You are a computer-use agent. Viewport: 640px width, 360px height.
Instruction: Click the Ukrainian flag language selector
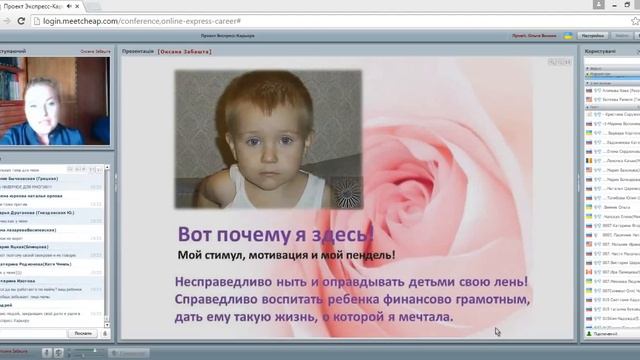(568, 36)
